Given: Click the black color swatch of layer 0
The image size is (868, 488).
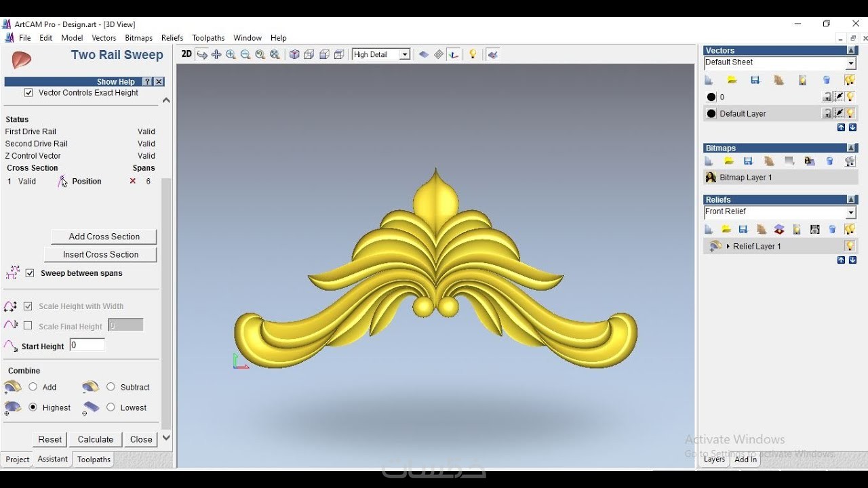Looking at the screenshot, I should click(x=711, y=97).
